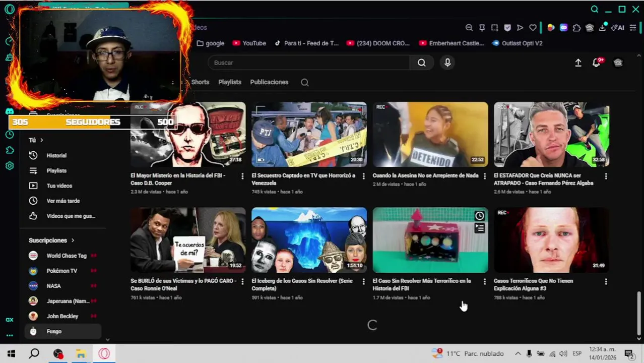Open the YouTube notifications bell
Screen dimensions: 644x363
597,63
